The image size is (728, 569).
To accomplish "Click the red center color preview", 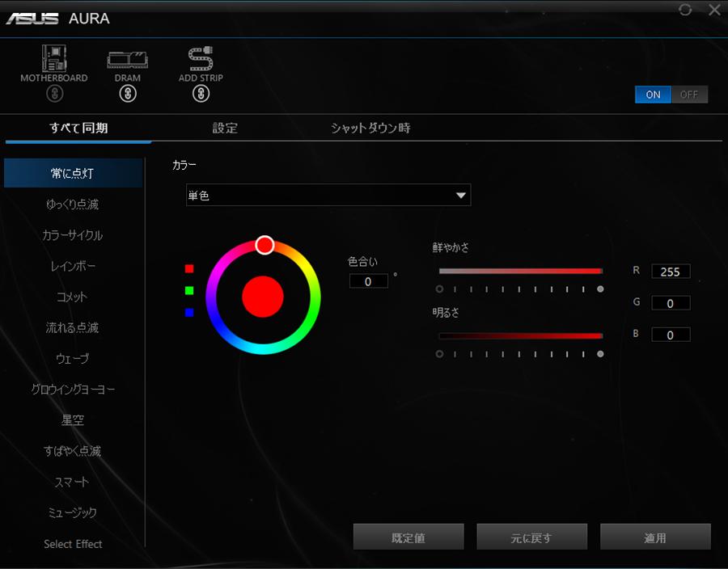I will click(263, 297).
